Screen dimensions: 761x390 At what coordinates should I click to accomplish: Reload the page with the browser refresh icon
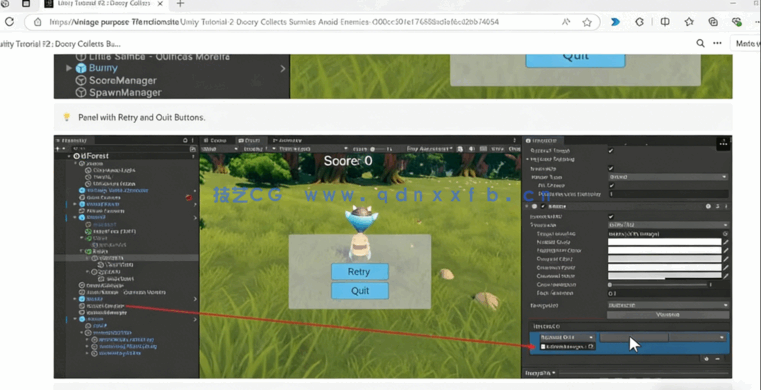(x=9, y=22)
